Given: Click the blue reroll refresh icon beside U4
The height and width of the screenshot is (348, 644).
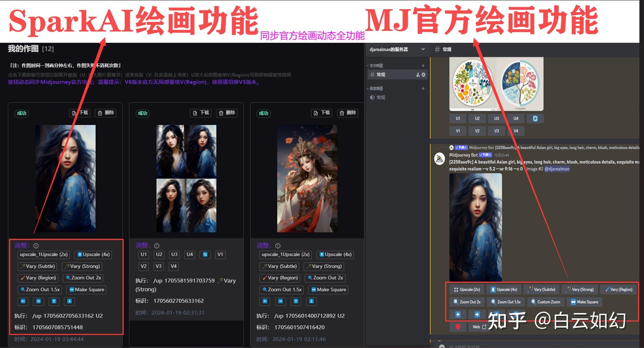Looking at the screenshot, I should pos(535,119).
